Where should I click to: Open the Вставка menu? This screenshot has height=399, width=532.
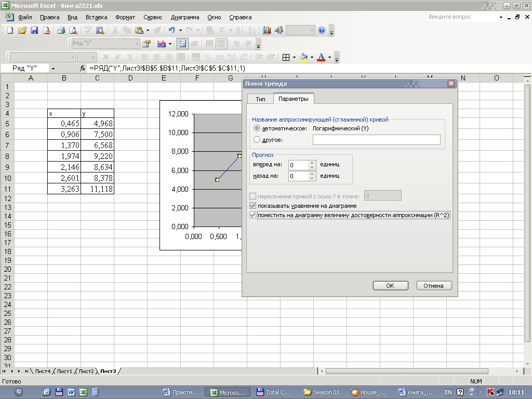coord(96,17)
